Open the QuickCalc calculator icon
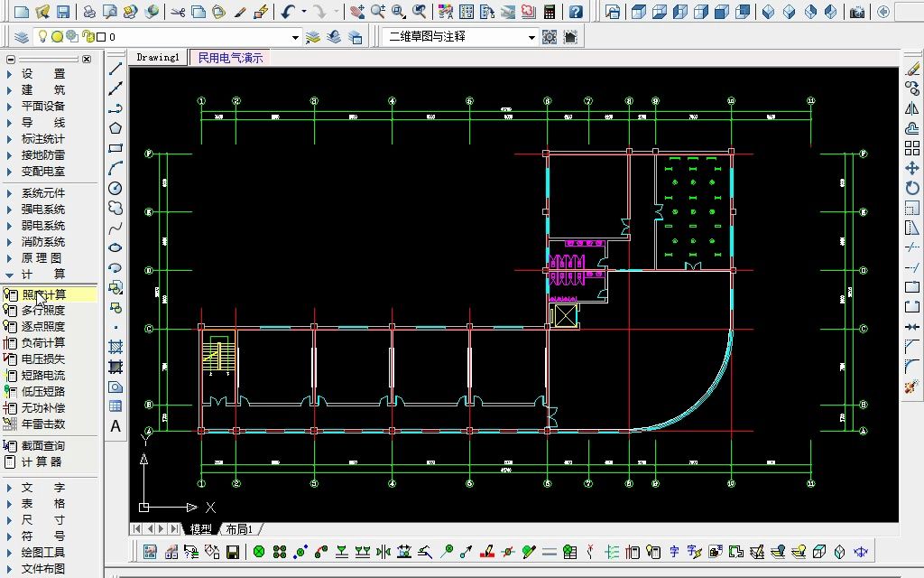The height and width of the screenshot is (578, 924). [550, 11]
